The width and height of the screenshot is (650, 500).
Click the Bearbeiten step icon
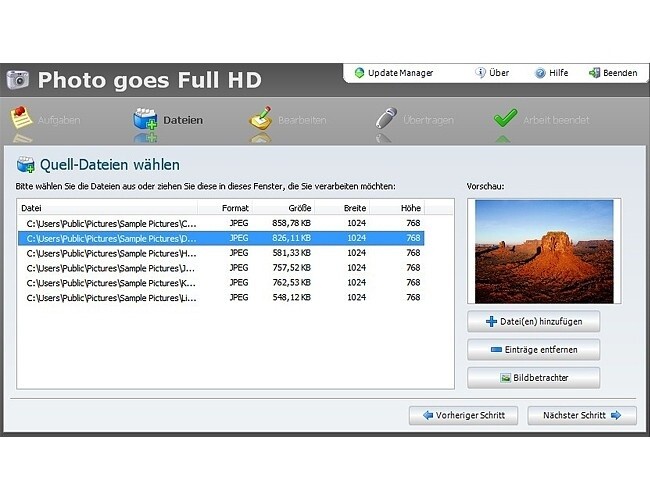tap(261, 118)
